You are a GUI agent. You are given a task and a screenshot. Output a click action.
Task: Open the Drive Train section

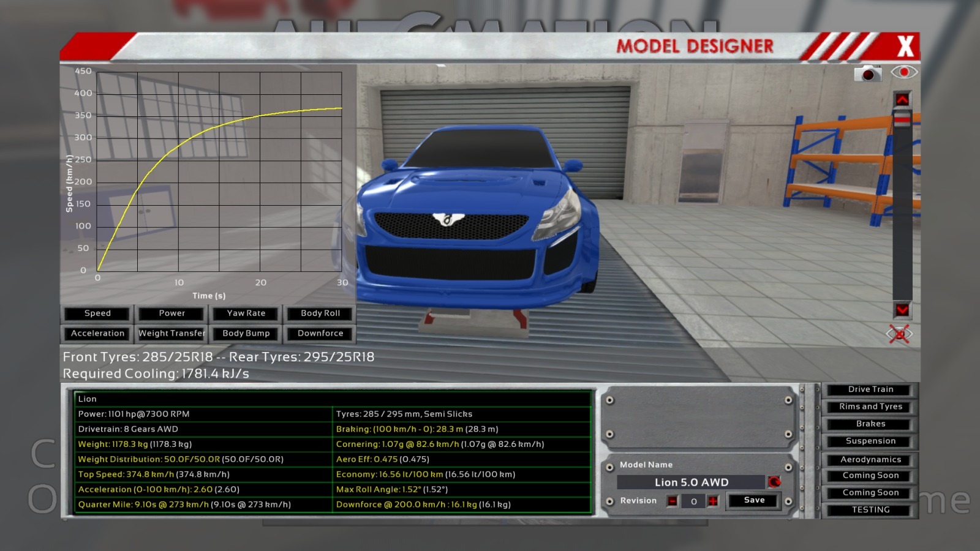click(870, 389)
